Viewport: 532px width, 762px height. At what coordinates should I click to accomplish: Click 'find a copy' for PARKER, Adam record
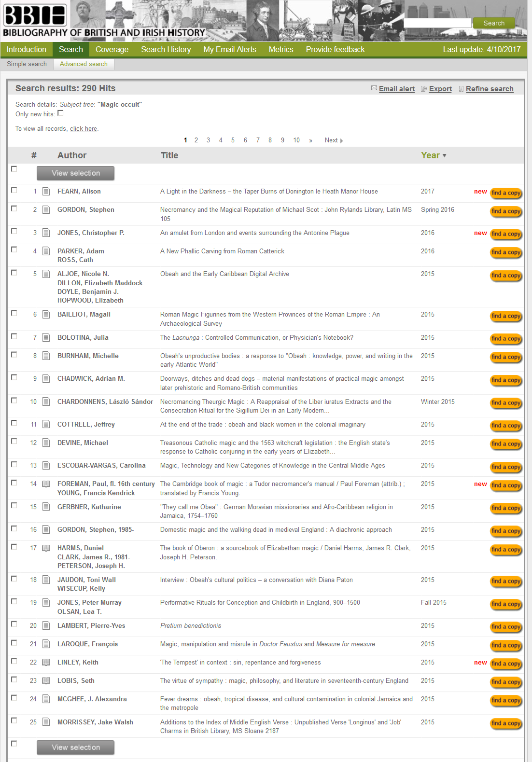(505, 252)
